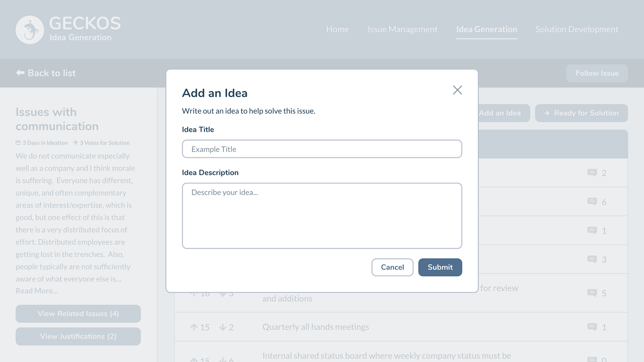The width and height of the screenshot is (644, 362).
Task: Upvote the Quarterly all hands meetings idea
Action: tap(194, 327)
